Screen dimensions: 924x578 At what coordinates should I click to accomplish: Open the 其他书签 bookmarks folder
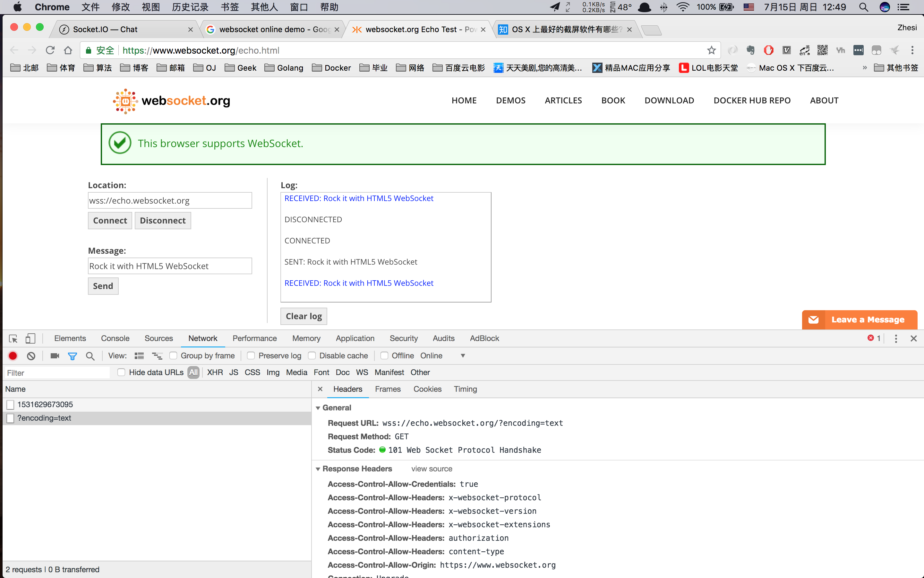click(x=896, y=68)
